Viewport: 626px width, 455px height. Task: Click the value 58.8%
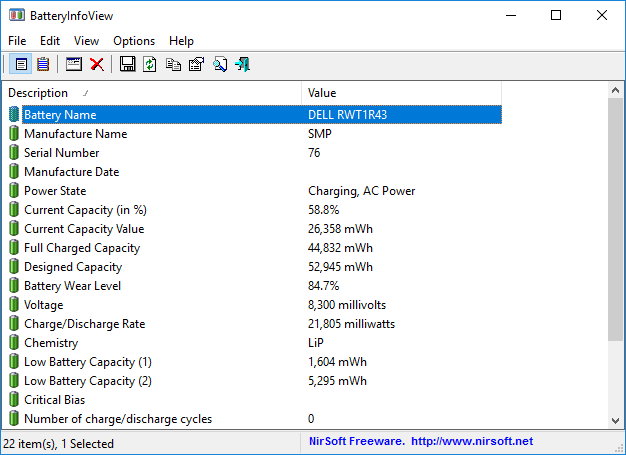click(x=323, y=210)
